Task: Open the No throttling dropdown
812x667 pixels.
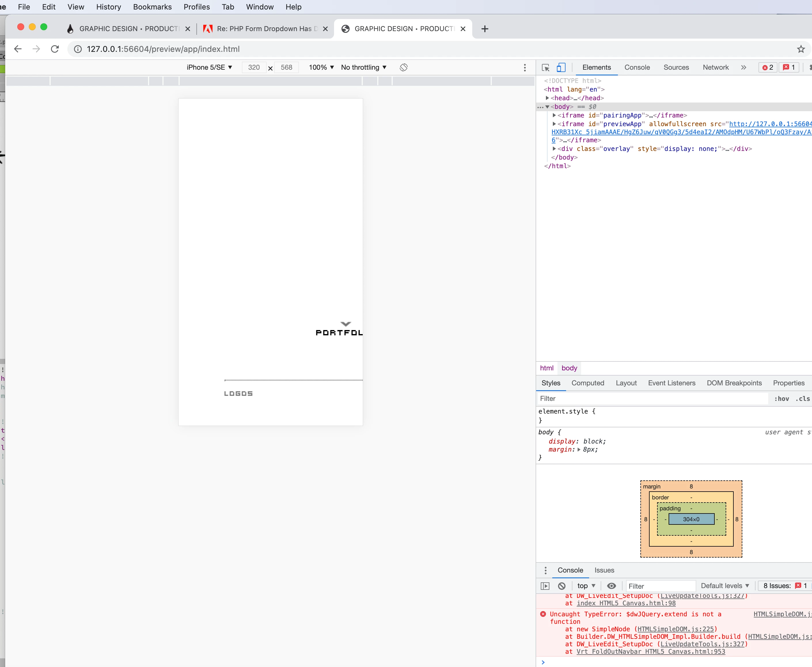Action: coord(363,68)
